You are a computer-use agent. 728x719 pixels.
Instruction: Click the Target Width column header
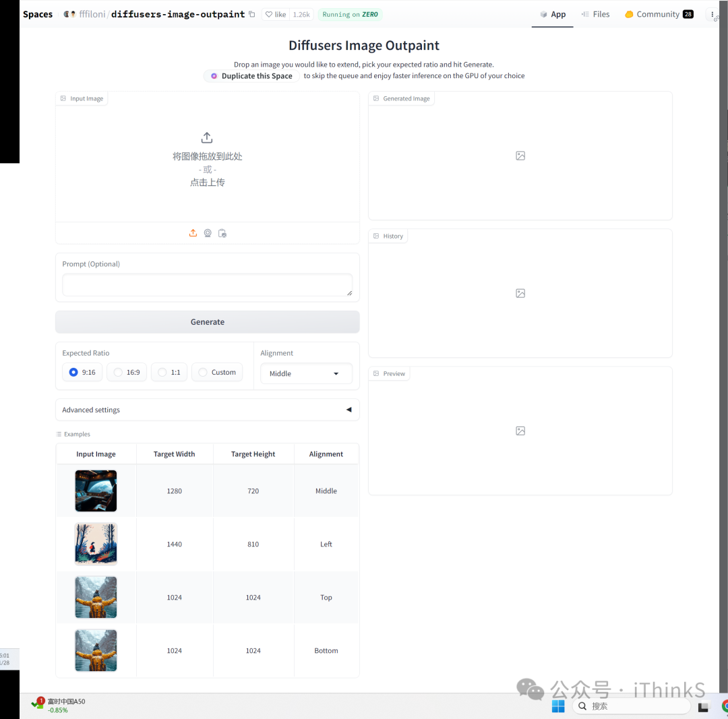point(175,454)
